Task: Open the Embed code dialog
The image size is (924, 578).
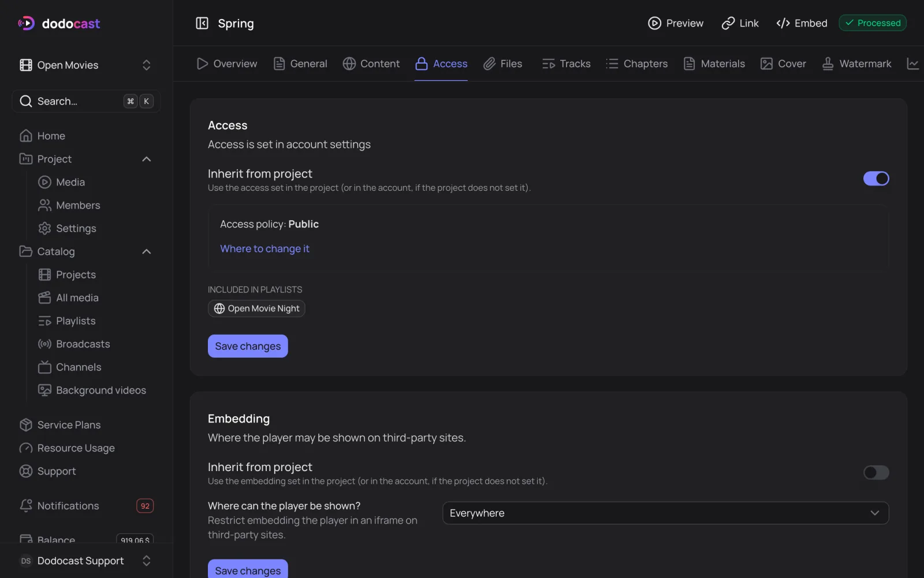Action: click(x=802, y=23)
